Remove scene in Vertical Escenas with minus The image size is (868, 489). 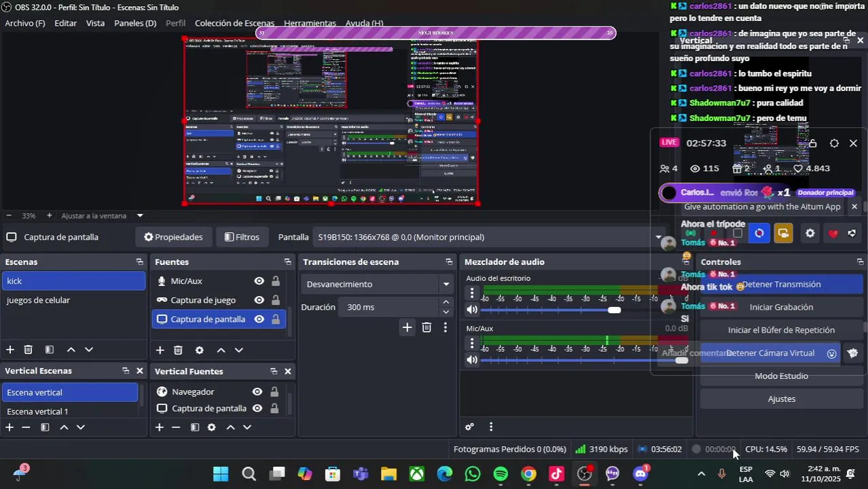click(26, 427)
